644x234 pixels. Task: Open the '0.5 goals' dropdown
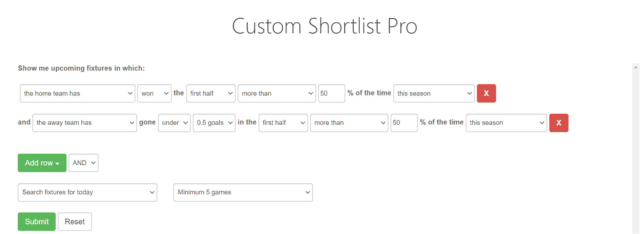(214, 123)
